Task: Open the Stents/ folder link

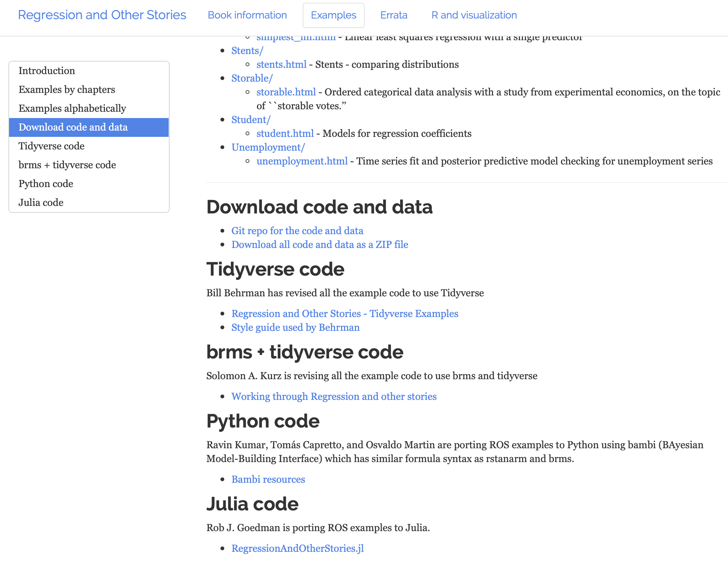Action: tap(247, 51)
